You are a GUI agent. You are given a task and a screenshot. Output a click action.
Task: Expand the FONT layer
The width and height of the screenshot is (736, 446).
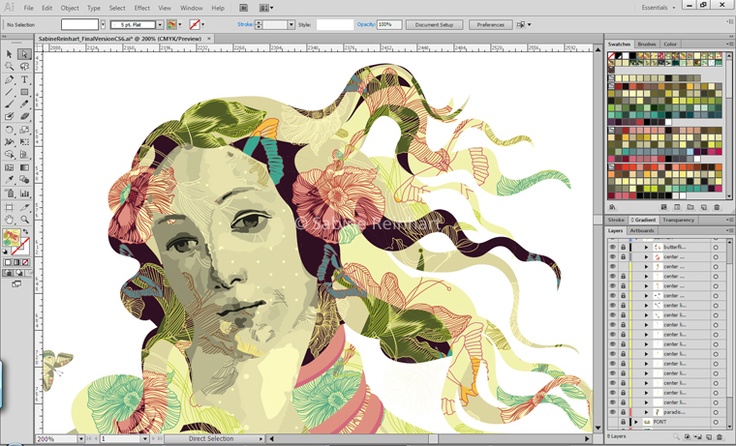pyautogui.click(x=637, y=423)
